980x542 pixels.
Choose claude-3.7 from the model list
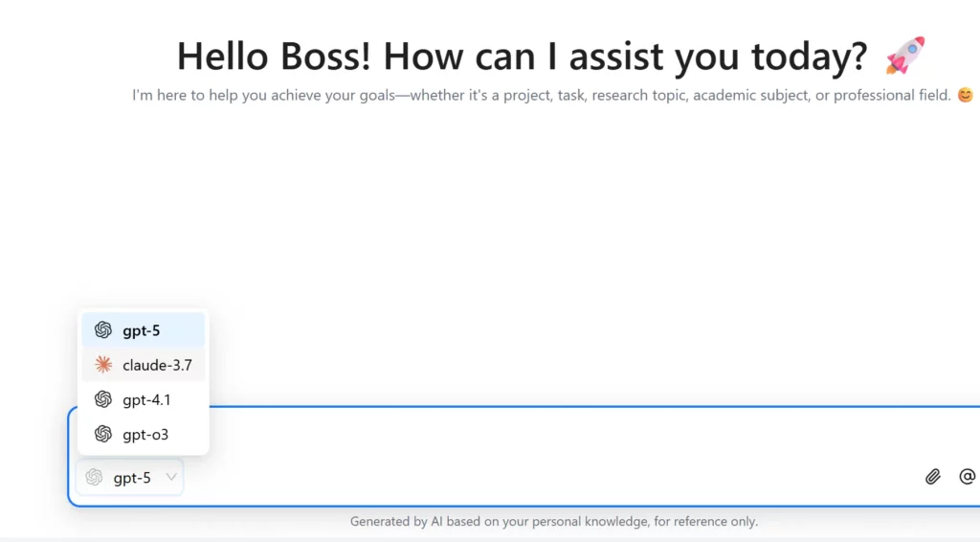click(x=157, y=365)
